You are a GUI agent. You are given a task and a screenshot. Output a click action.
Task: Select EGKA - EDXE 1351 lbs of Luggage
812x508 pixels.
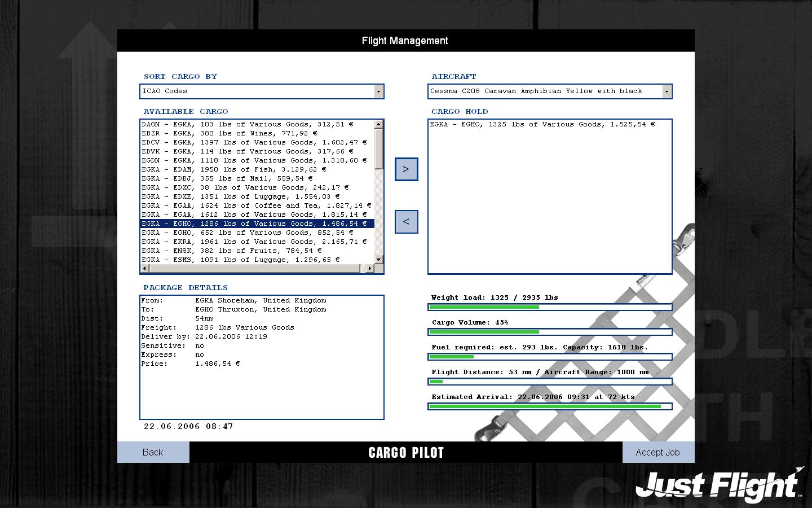(x=258, y=196)
